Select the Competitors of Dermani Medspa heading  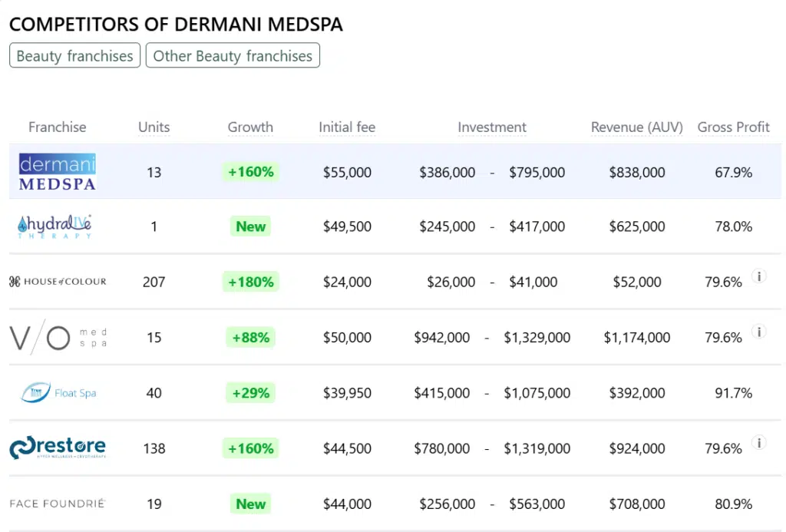[x=176, y=24]
